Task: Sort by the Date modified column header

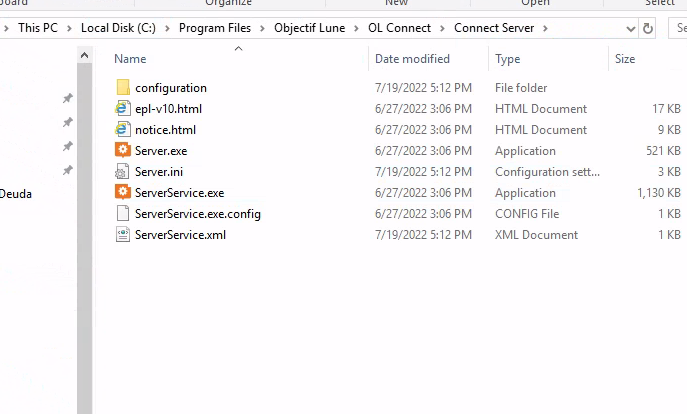Action: pyautogui.click(x=412, y=59)
